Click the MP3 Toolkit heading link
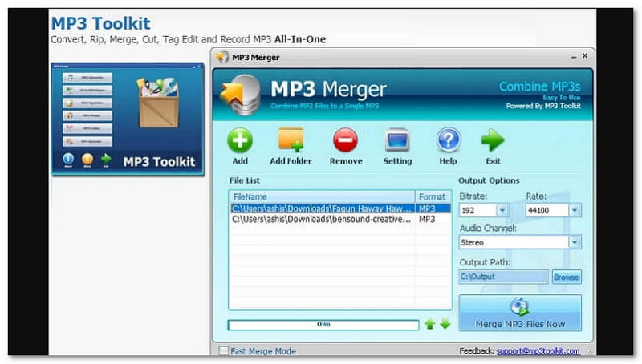 (101, 24)
